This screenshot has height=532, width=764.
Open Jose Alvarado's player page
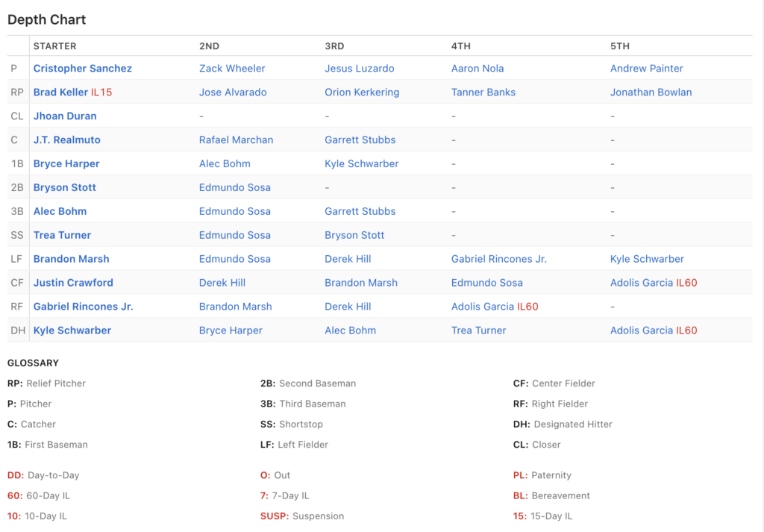click(233, 92)
